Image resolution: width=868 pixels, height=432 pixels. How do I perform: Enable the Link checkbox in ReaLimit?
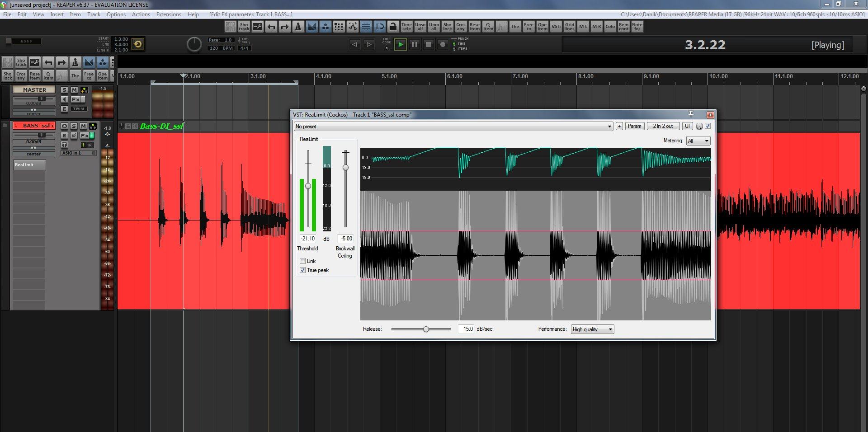pos(302,261)
